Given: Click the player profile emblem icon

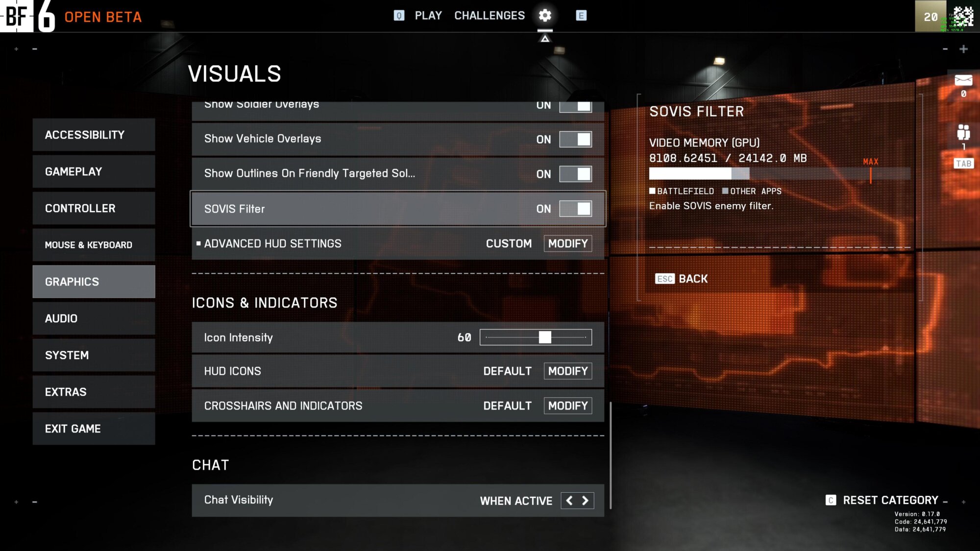Looking at the screenshot, I should click(x=963, y=16).
